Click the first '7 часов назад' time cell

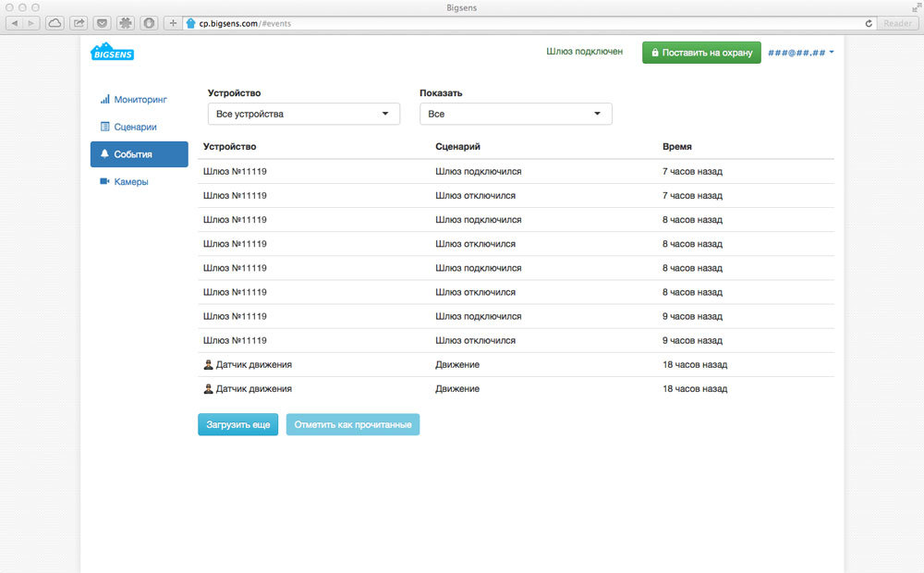point(692,171)
